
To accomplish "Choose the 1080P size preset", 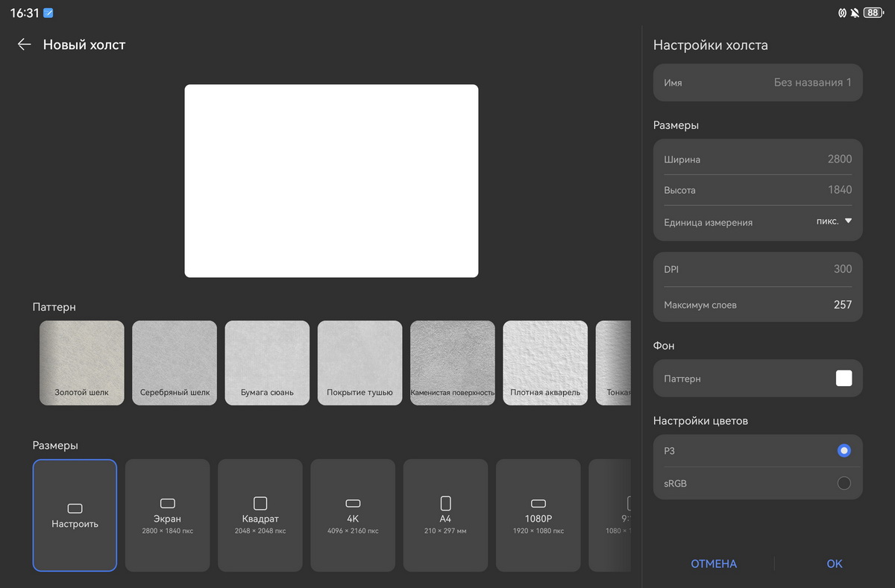I will (x=538, y=515).
